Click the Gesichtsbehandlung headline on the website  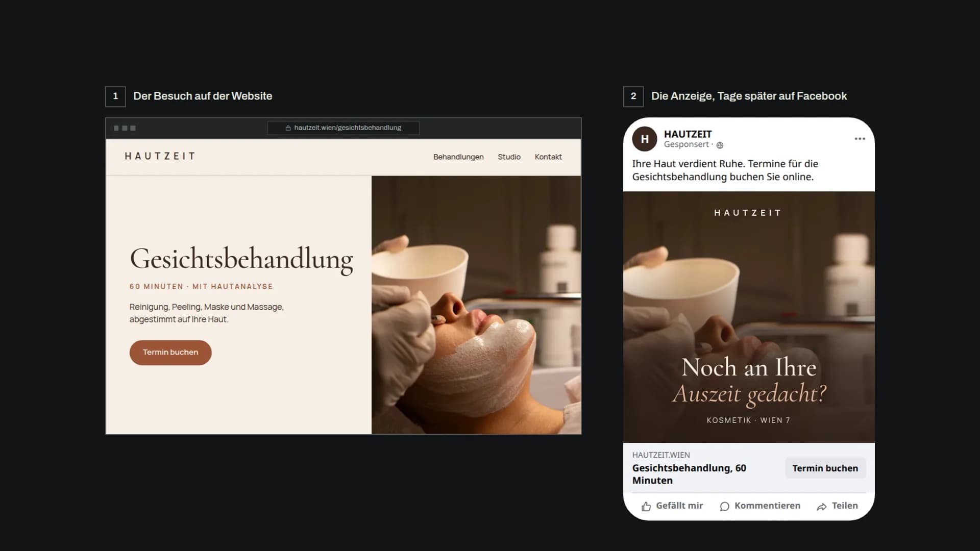pyautogui.click(x=241, y=259)
